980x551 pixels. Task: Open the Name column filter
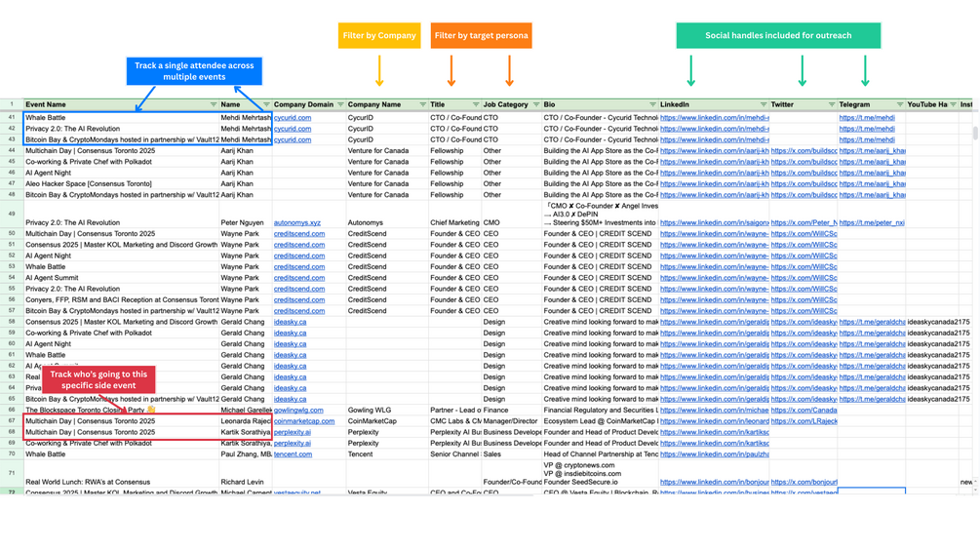pyautogui.click(x=266, y=105)
